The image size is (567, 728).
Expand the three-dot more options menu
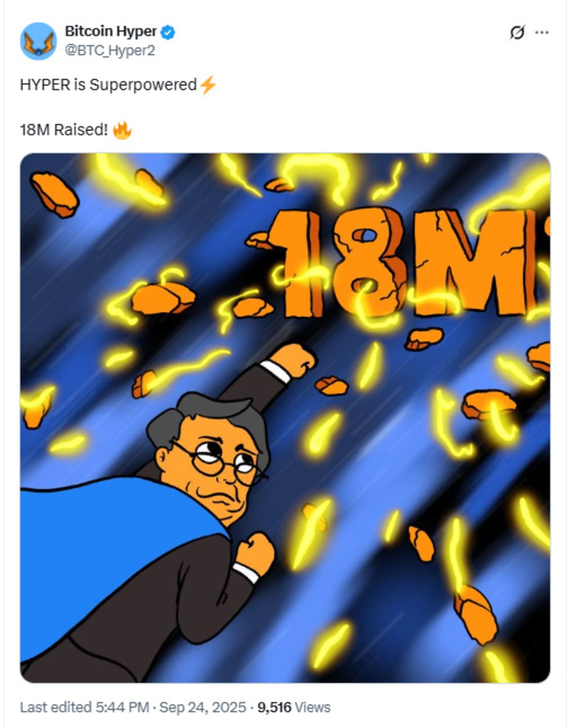[542, 33]
